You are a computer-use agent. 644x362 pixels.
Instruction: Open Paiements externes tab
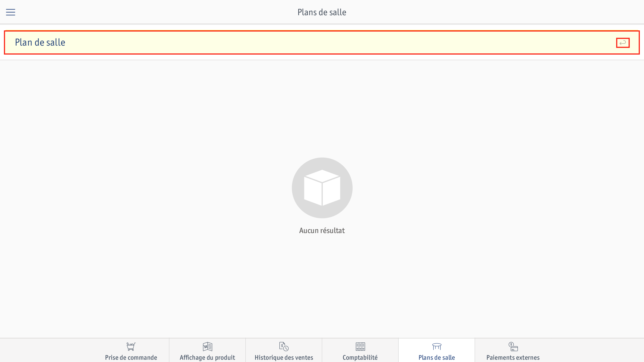pos(513,350)
